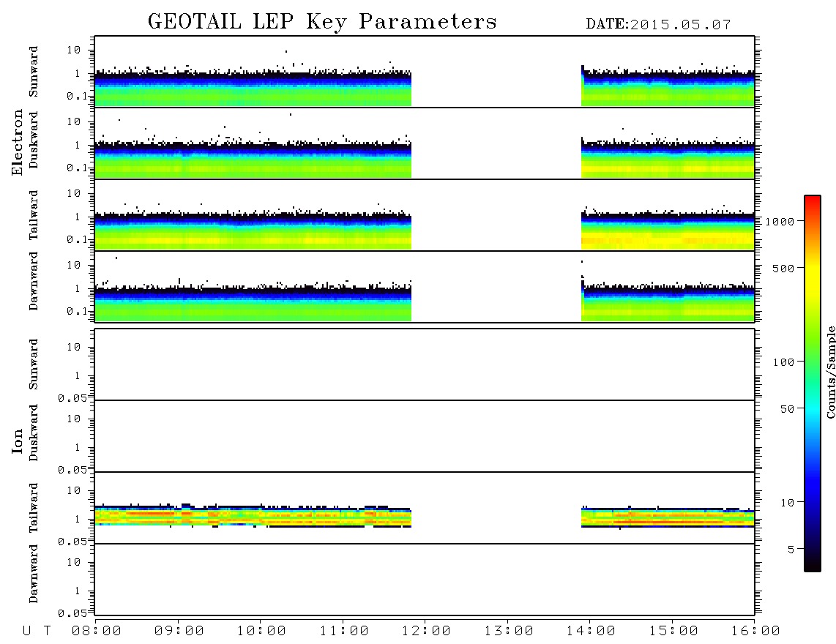The width and height of the screenshot is (836, 644).
Task: Select the Electron Duskward axis label
Action: point(33,140)
